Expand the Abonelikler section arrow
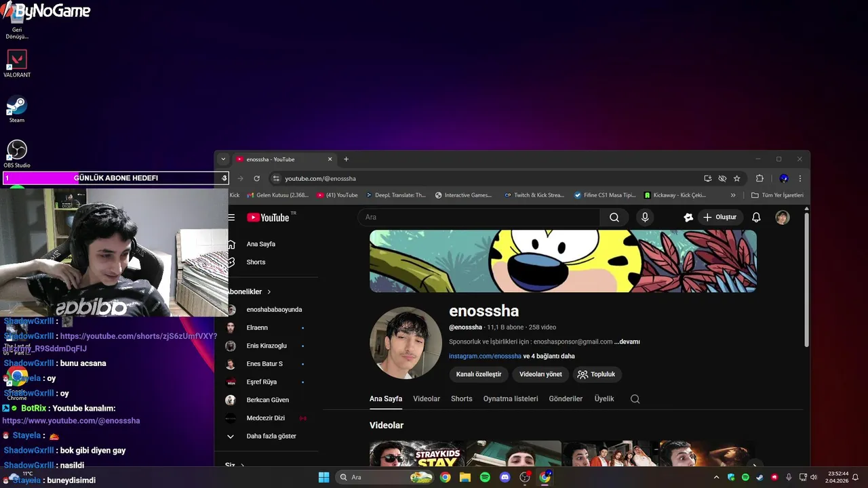 coord(269,291)
